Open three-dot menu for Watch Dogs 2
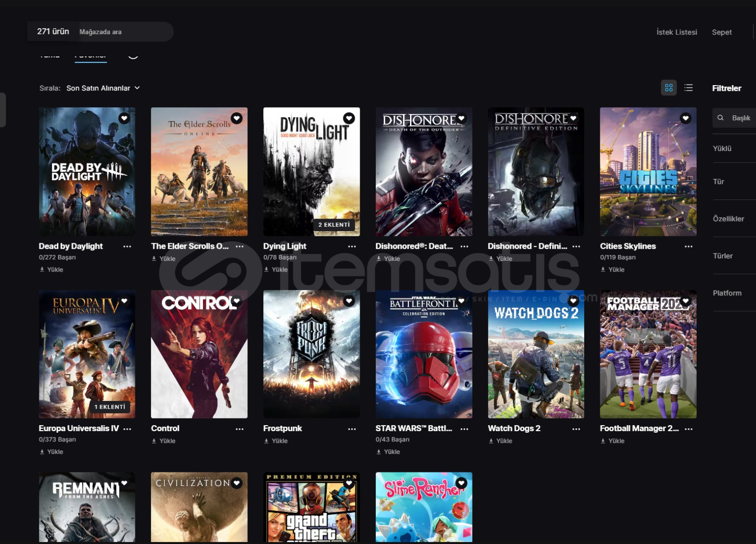This screenshot has height=544, width=756. coord(576,429)
